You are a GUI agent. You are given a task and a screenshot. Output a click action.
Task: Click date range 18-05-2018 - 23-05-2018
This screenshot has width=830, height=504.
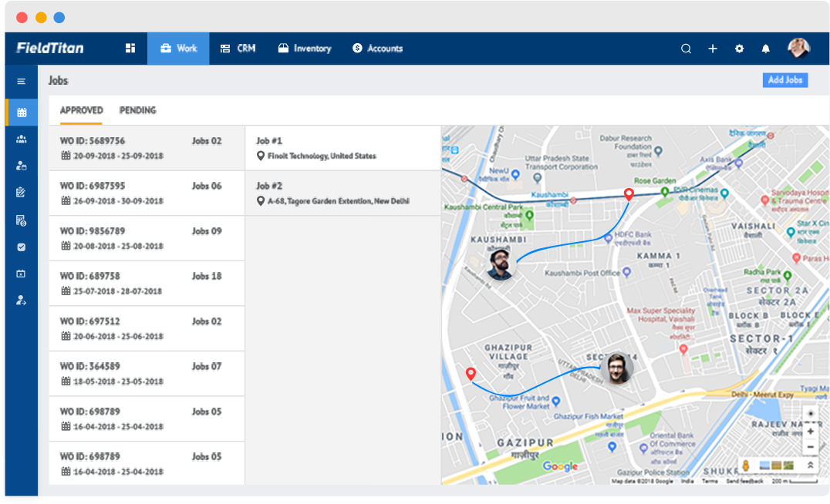point(118,381)
